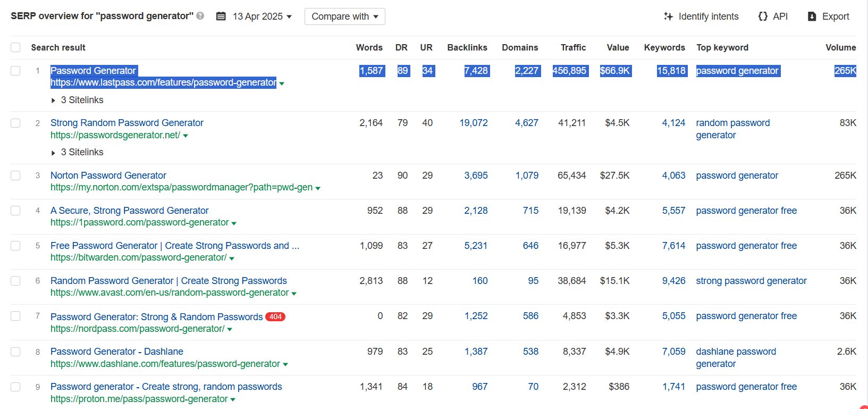This screenshot has height=409, width=868.
Task: Expand 3 Sitelinks under LastPass result
Action: pos(78,100)
